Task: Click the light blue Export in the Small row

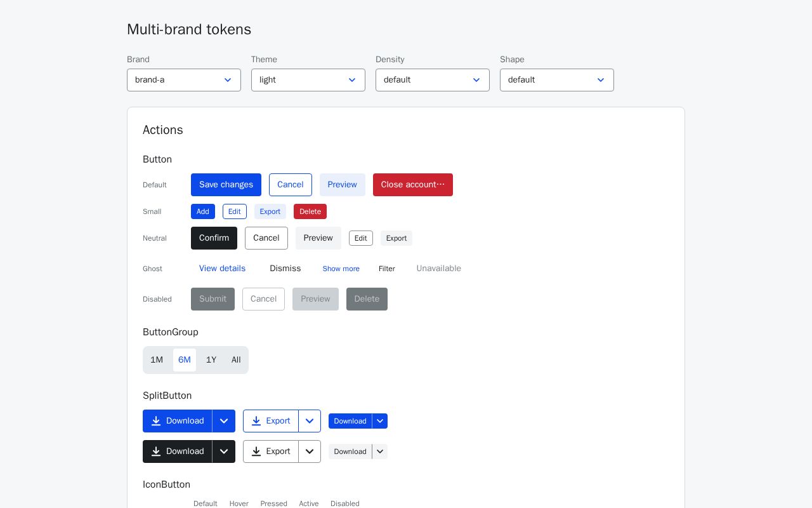Action: click(x=270, y=211)
